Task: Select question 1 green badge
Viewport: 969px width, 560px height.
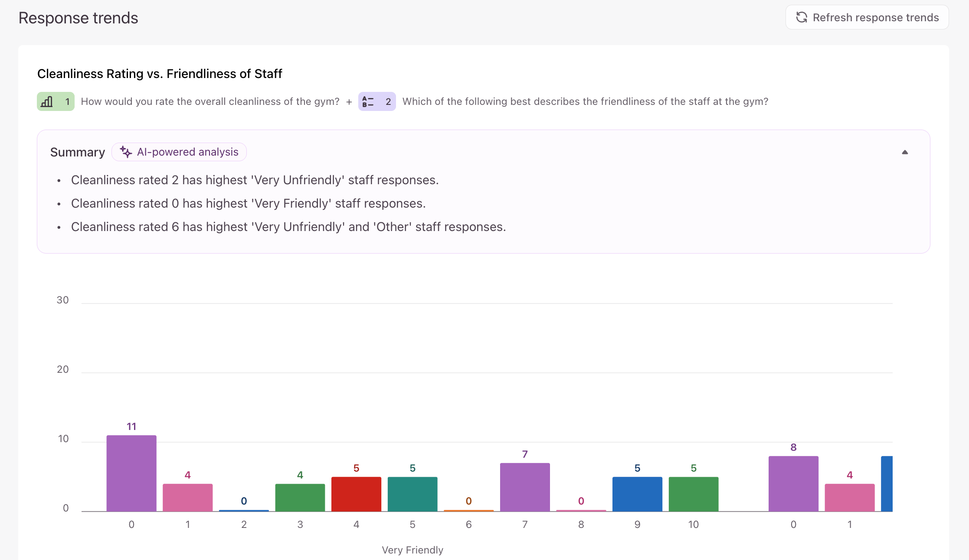Action: pyautogui.click(x=56, y=101)
